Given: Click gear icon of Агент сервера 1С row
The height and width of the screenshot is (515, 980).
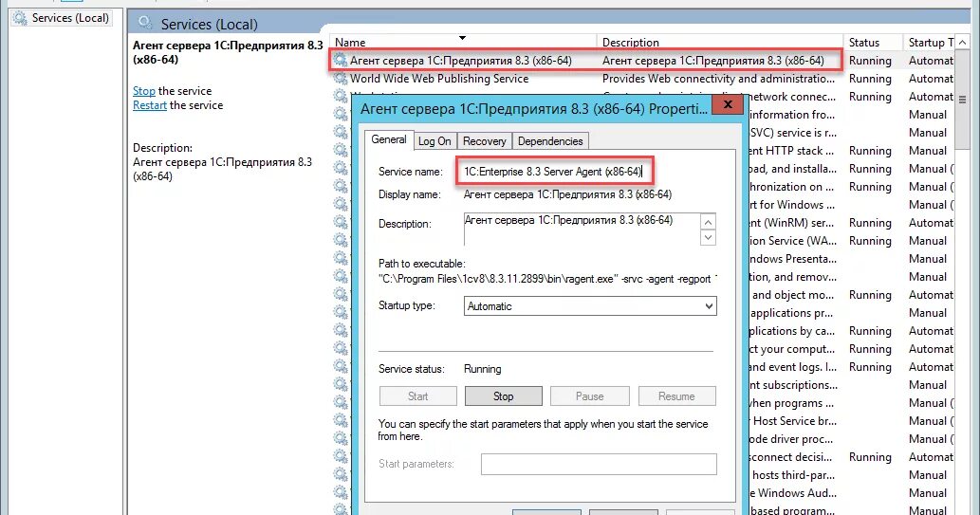Looking at the screenshot, I should pyautogui.click(x=340, y=60).
